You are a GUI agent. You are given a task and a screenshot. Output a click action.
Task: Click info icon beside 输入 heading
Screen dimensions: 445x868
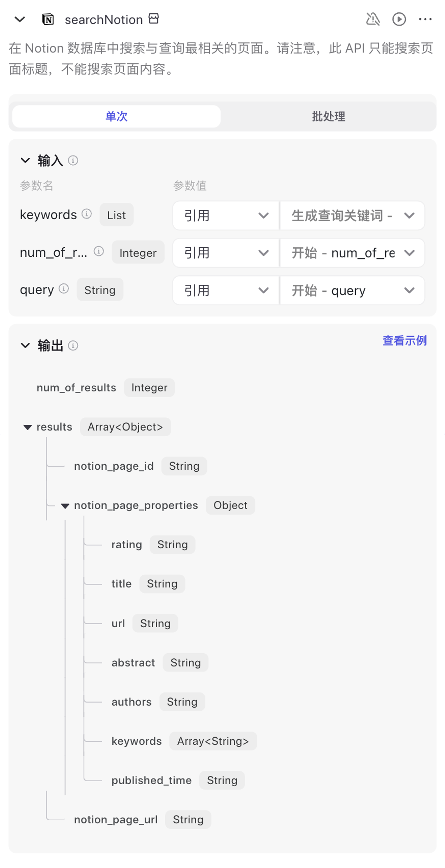point(73,160)
